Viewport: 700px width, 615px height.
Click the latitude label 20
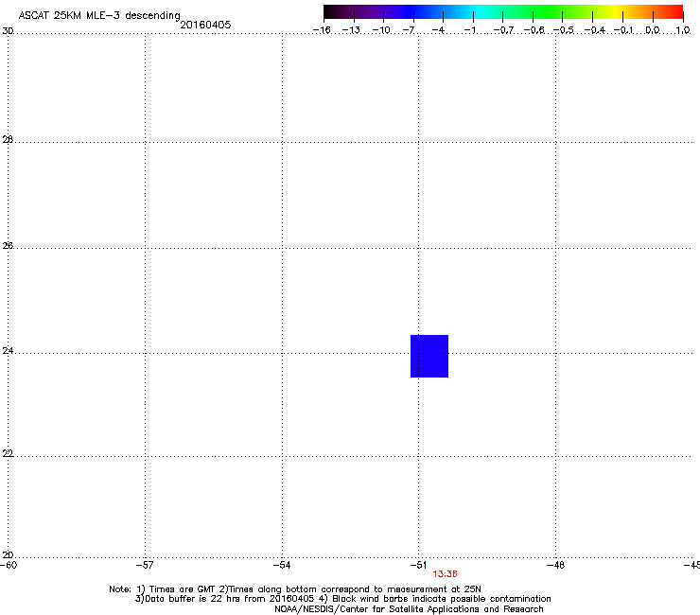point(8,555)
